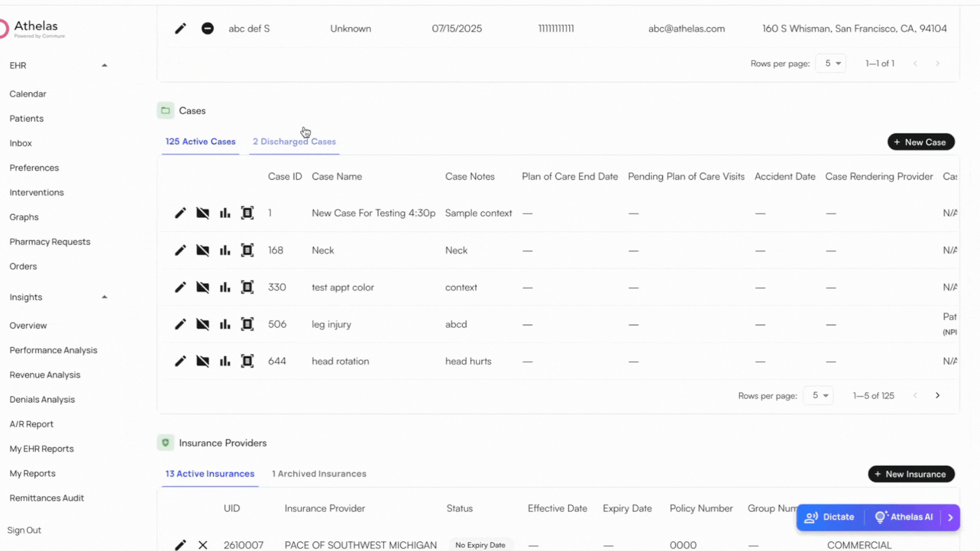Click bar chart icon for leg injury case

(x=225, y=324)
